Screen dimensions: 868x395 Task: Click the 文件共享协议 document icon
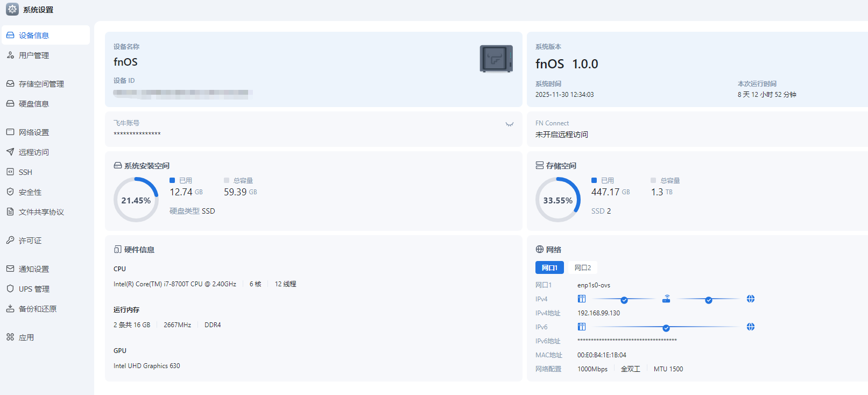(10, 211)
